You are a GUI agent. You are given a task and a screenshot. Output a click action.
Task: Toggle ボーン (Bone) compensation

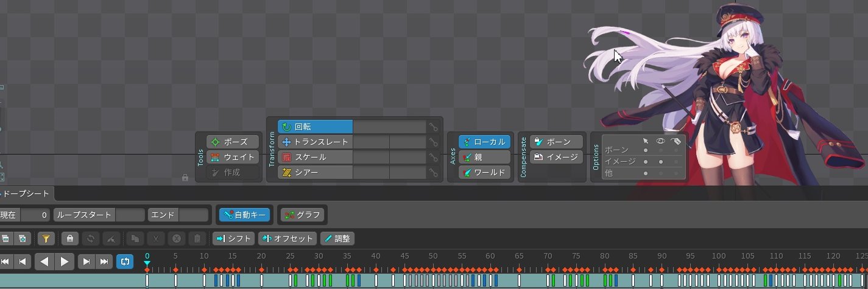pos(556,142)
